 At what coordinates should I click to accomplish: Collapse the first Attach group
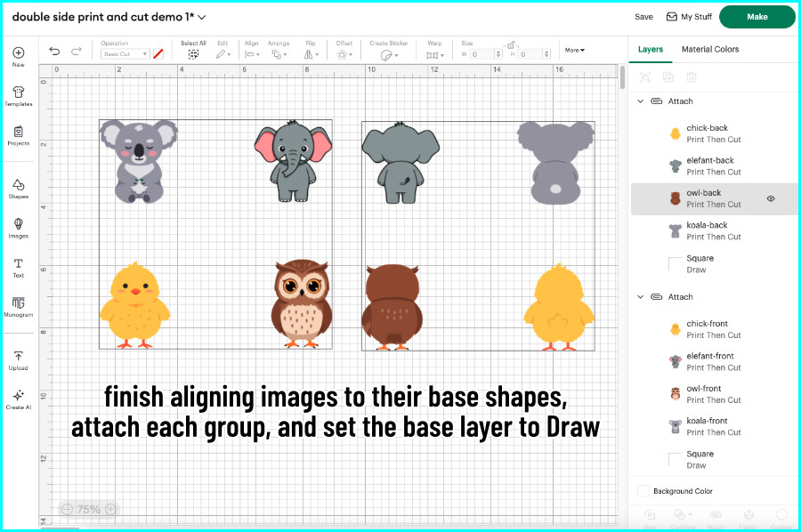[x=640, y=101]
